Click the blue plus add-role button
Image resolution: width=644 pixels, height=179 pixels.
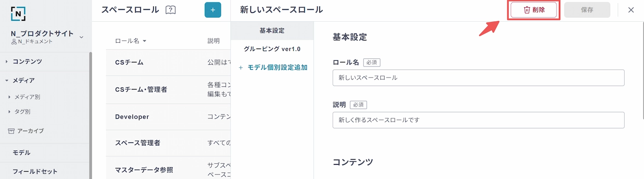213,10
